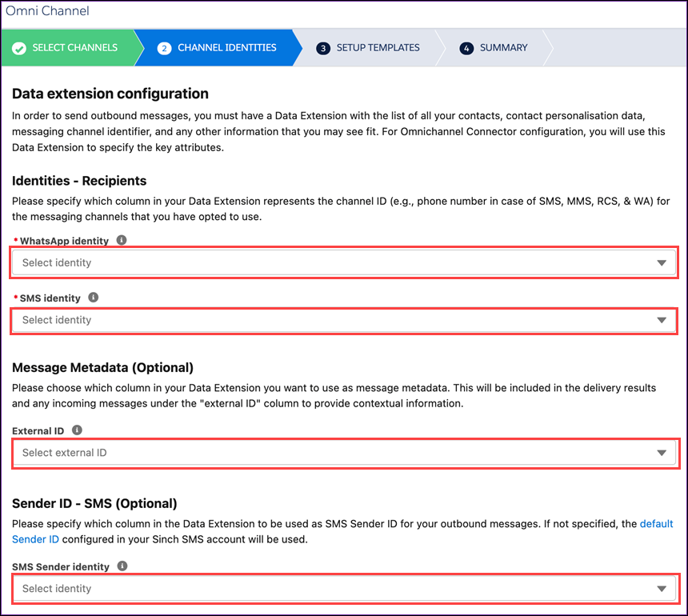
Task: Click the numbered circle on Channel Identities
Action: (x=164, y=48)
